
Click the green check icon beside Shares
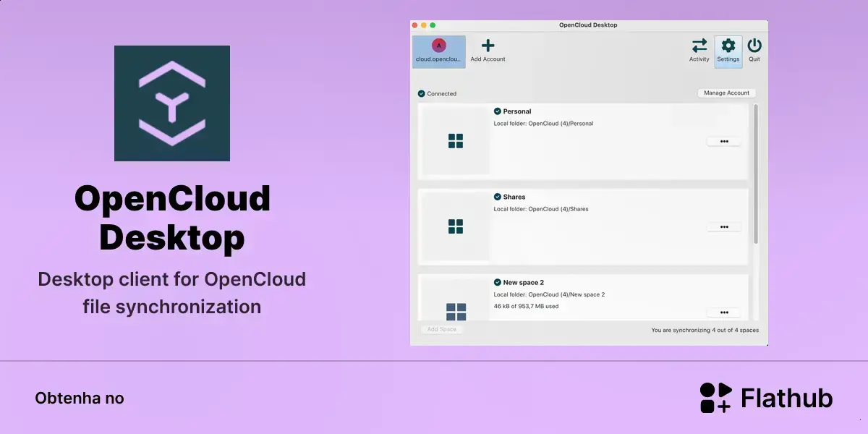(x=498, y=197)
